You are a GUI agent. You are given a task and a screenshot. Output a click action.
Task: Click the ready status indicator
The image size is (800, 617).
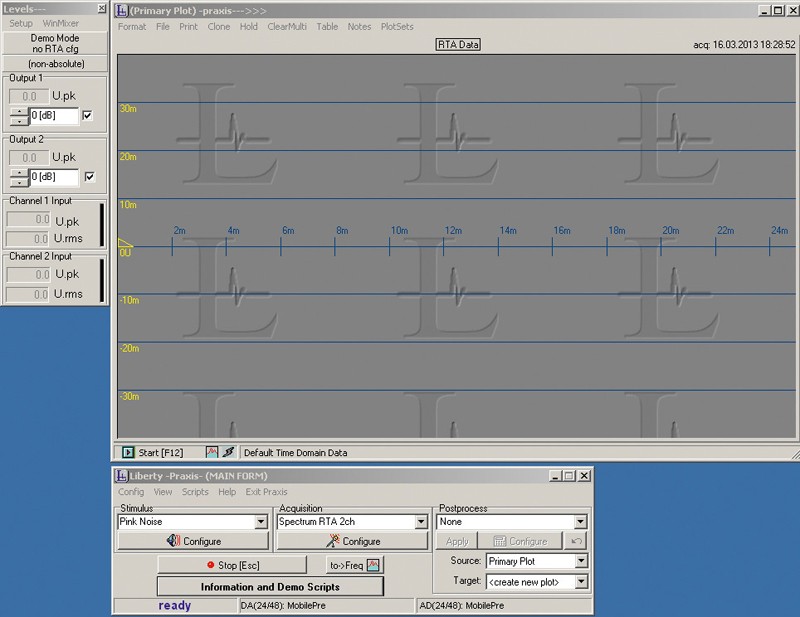tap(174, 605)
